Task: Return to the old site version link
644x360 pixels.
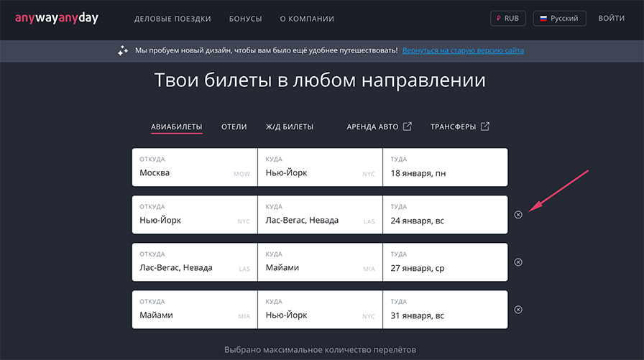Action: pyautogui.click(x=463, y=51)
